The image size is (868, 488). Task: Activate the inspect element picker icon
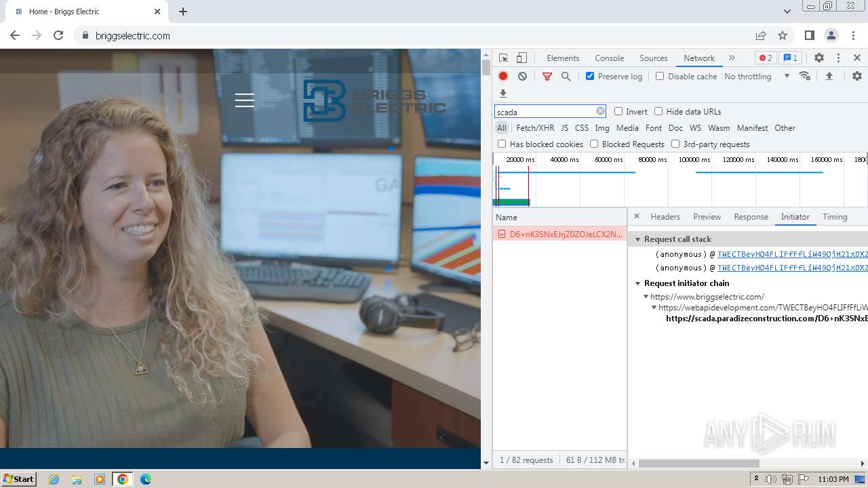pyautogui.click(x=503, y=58)
